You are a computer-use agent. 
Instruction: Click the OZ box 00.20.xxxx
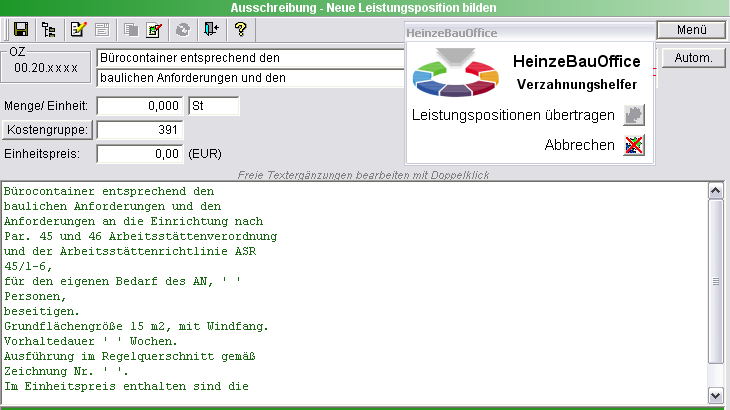(46, 68)
